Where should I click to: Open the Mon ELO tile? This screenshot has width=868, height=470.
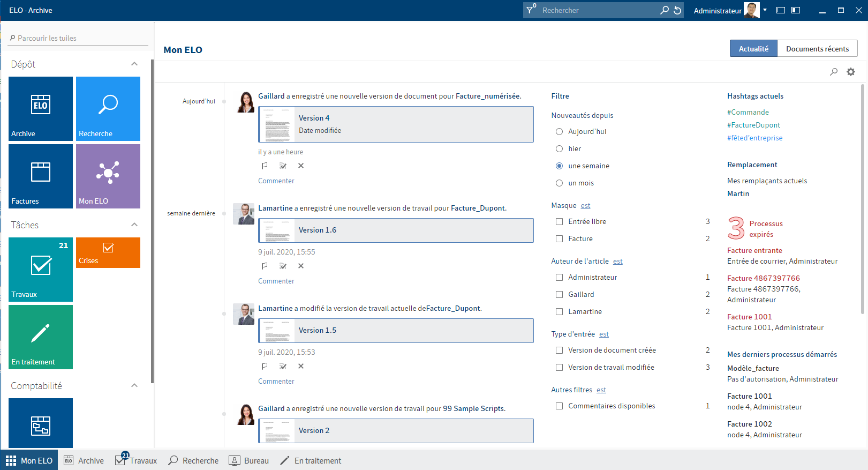108,176
